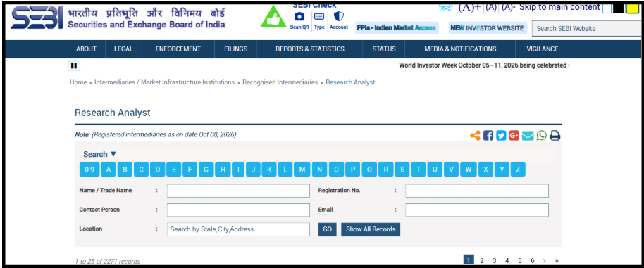Image resolution: width=644 pixels, height=268 pixels.
Task: Select the Type keyboard icon
Action: click(319, 17)
